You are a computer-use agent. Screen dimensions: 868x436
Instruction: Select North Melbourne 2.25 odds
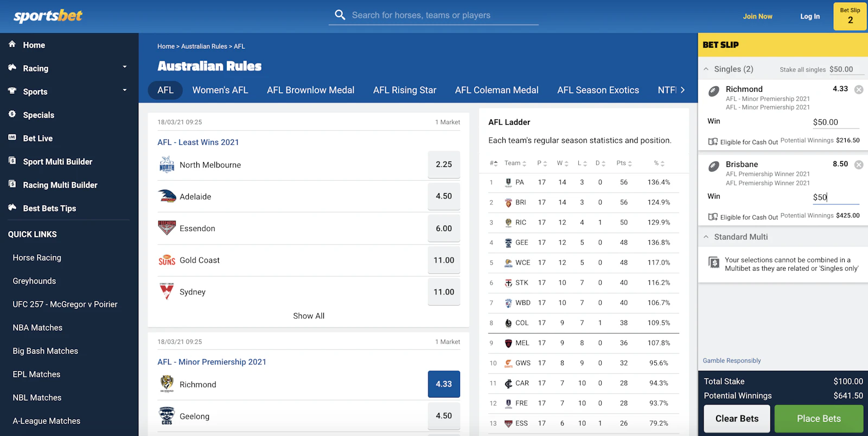tap(444, 164)
